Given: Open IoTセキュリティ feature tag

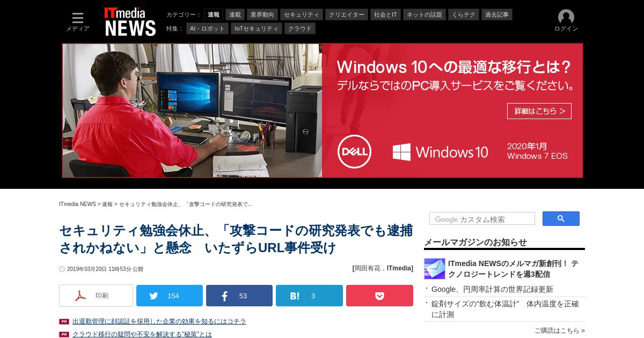Looking at the screenshot, I should click(x=257, y=28).
